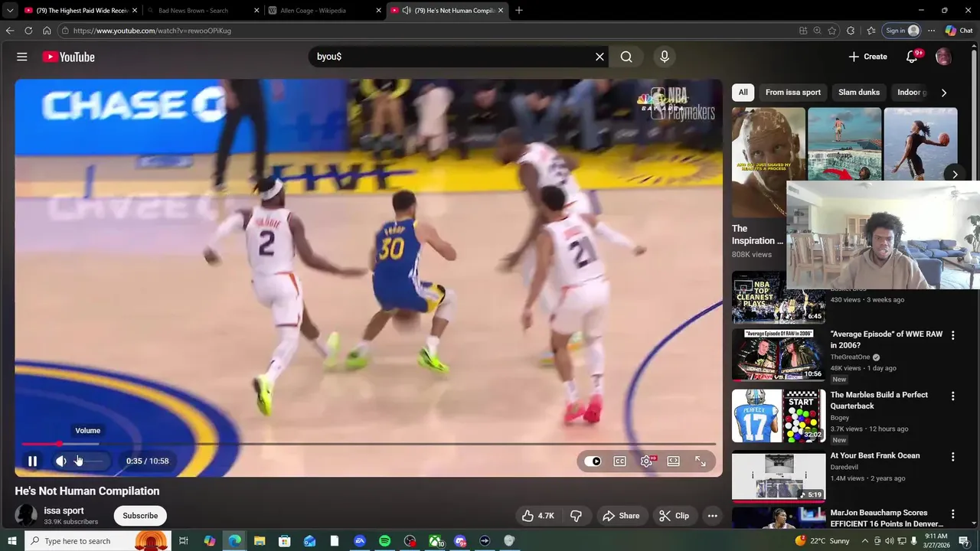The image size is (980, 551).
Task: Show next filter chips with arrow
Action: (943, 93)
